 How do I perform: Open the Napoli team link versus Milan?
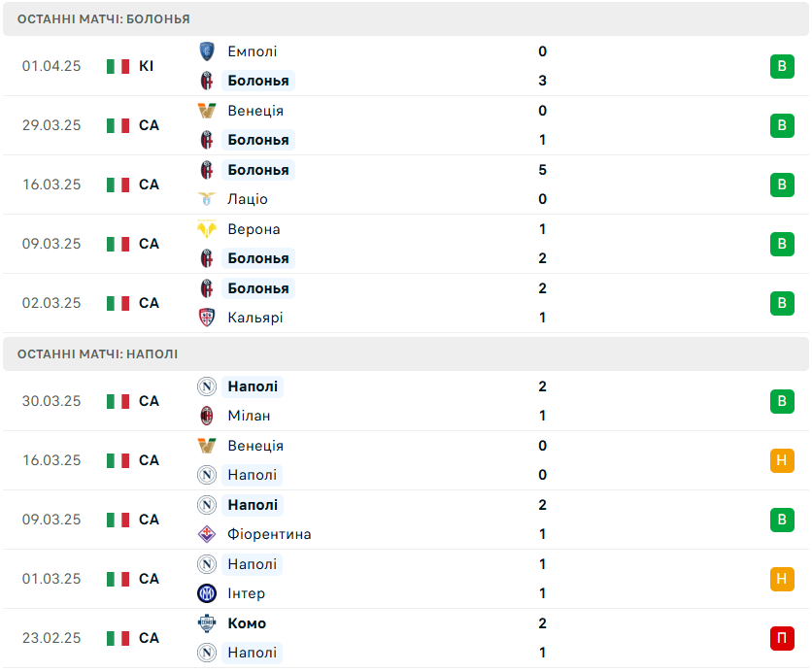pos(253,386)
